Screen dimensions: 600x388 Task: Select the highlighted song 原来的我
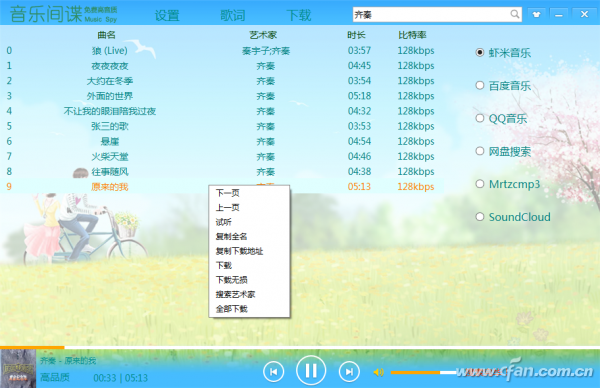109,187
